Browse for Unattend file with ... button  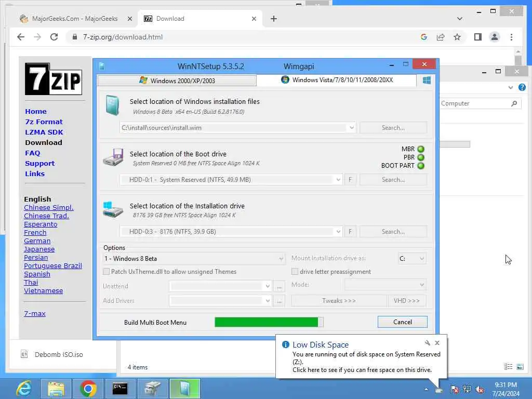point(279,287)
